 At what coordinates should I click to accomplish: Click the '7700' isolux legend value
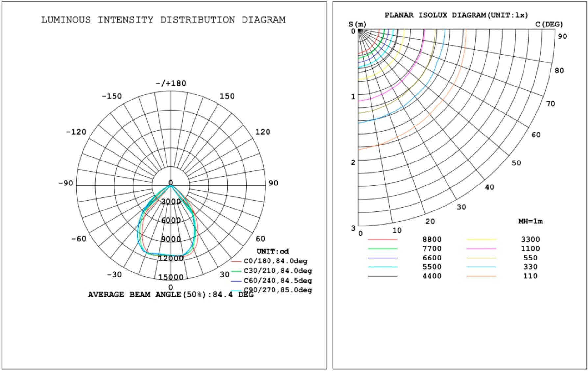pyautogui.click(x=432, y=249)
